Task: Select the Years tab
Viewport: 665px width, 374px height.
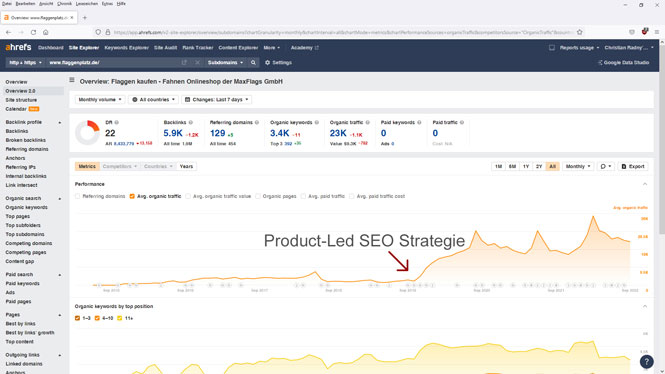Action: 186,166
